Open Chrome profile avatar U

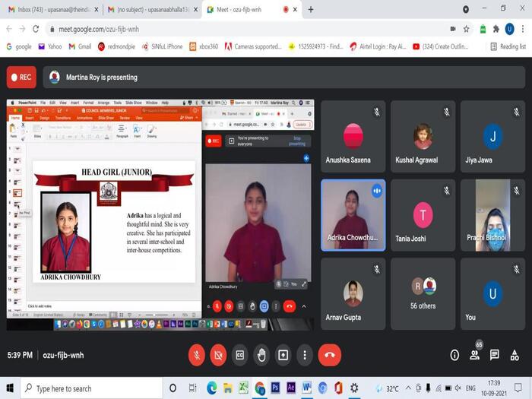point(509,29)
